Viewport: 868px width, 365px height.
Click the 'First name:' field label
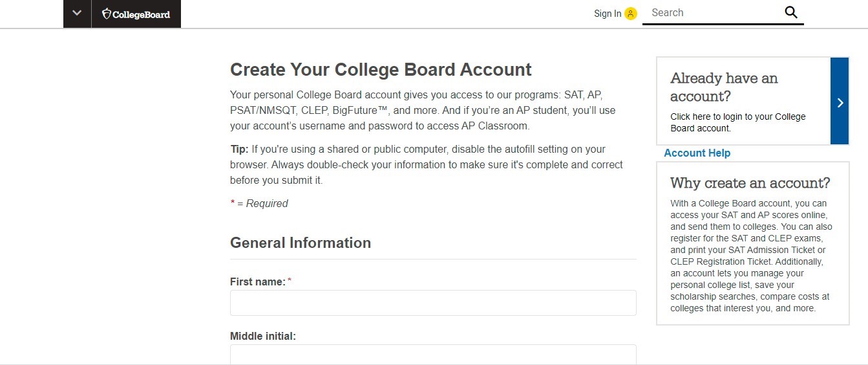[x=258, y=282]
